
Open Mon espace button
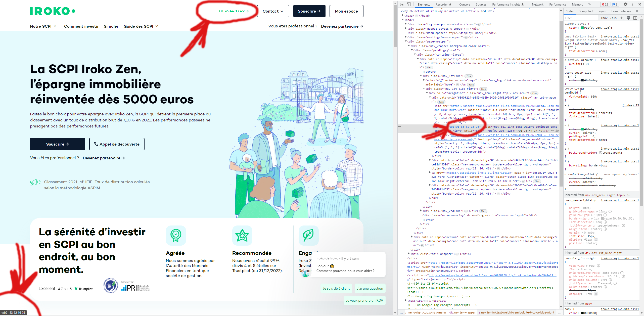pyautogui.click(x=346, y=11)
